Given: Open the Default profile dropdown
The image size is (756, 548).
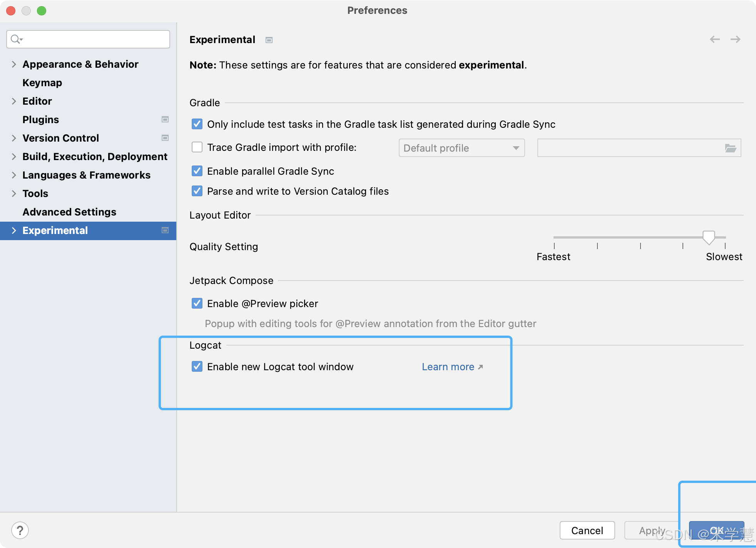Looking at the screenshot, I should [x=462, y=148].
